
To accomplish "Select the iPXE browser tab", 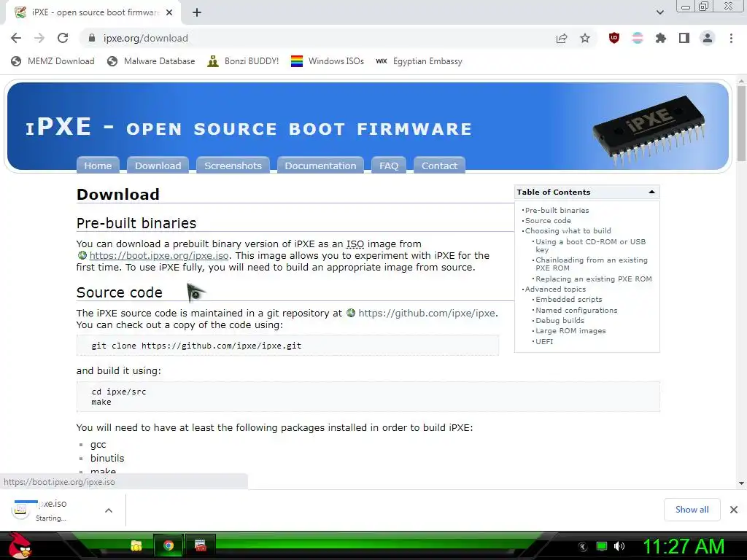I will [x=93, y=12].
